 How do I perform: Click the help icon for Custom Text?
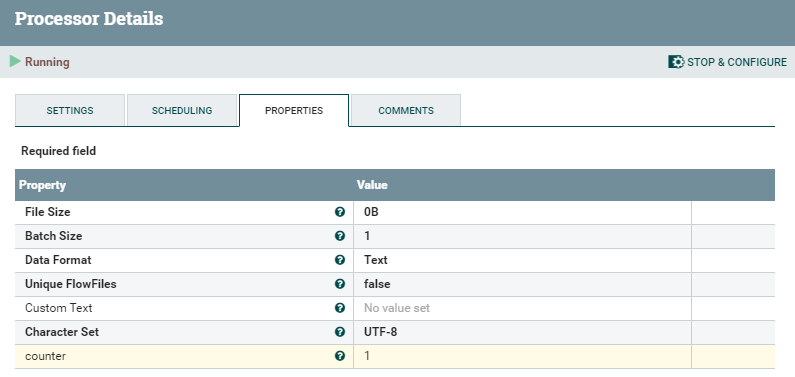click(340, 308)
